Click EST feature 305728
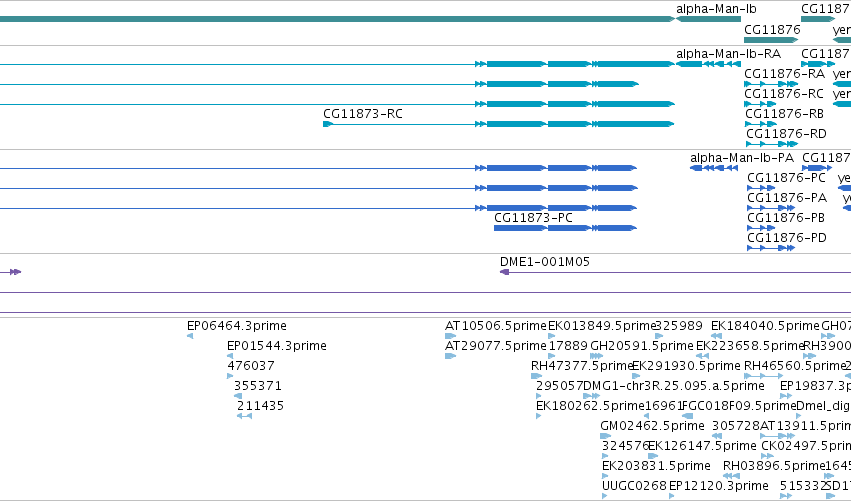 click(x=716, y=436)
